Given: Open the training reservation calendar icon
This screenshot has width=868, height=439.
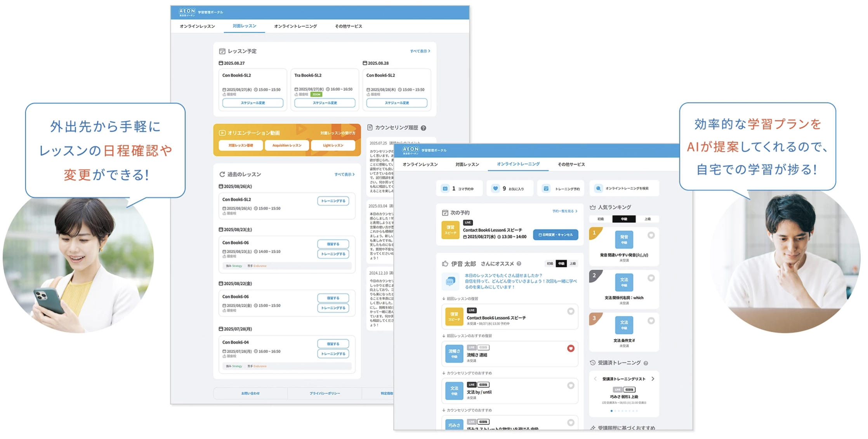Looking at the screenshot, I should (546, 188).
